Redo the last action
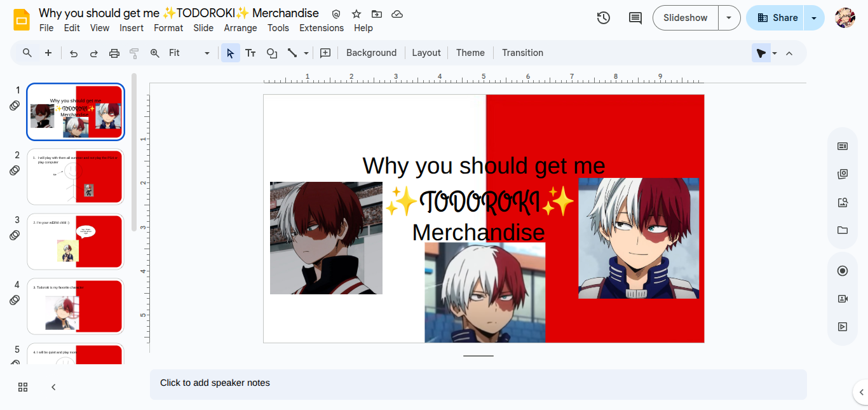Screen dimensions: 868x410 click(x=94, y=53)
